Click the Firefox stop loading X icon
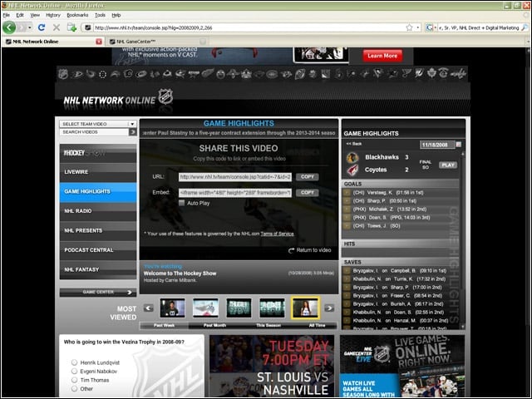This screenshot has width=532, height=399. [x=57, y=27]
